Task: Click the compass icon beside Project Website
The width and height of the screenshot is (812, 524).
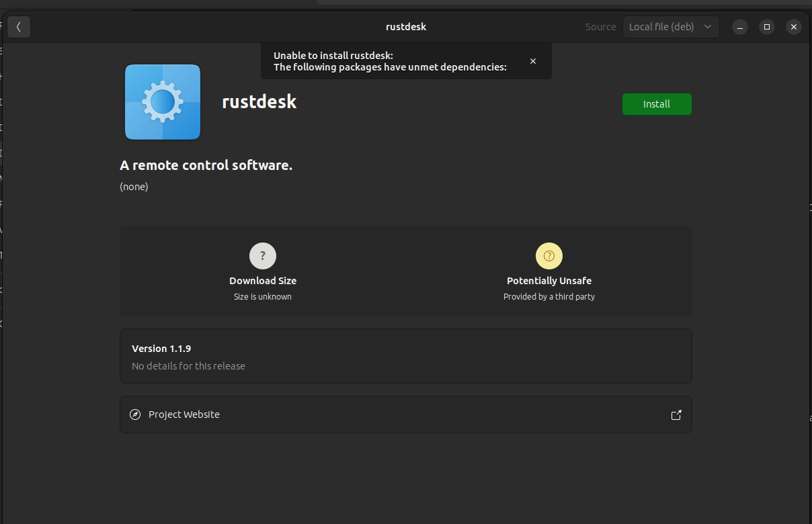Action: (x=135, y=414)
